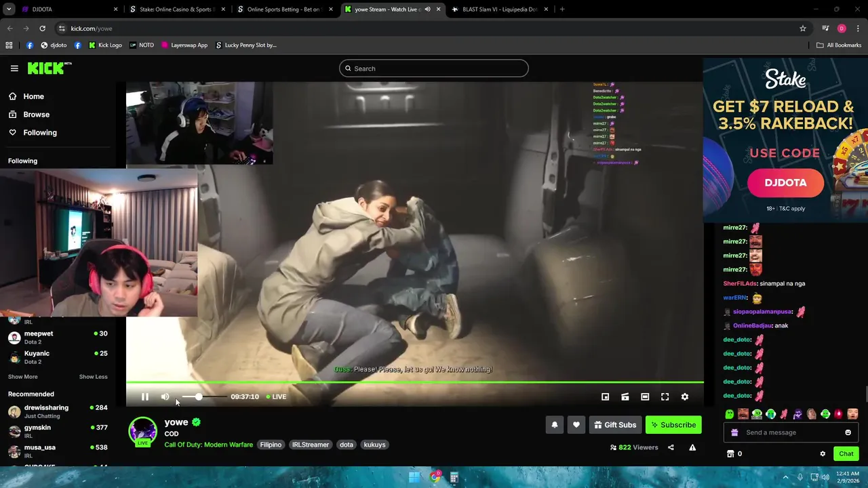The image size is (868, 488).
Task: Switch to BLAST Slam VI Liquipedia tab
Action: 500,9
